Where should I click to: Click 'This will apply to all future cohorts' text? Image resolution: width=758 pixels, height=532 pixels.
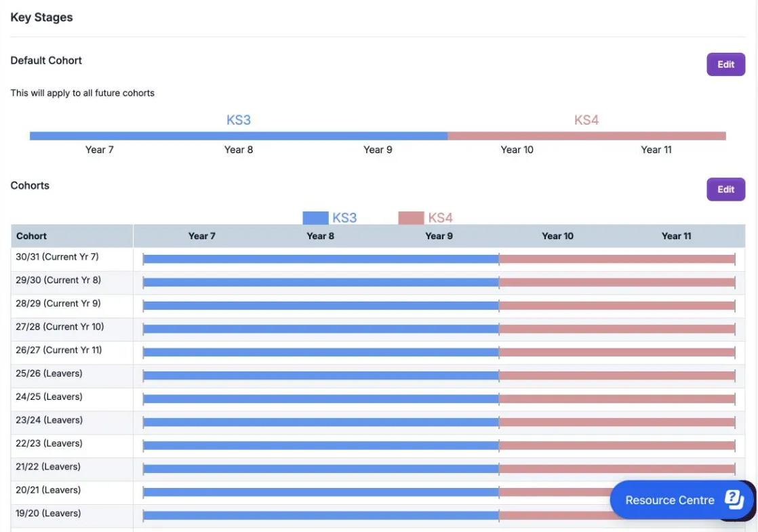[x=82, y=94]
